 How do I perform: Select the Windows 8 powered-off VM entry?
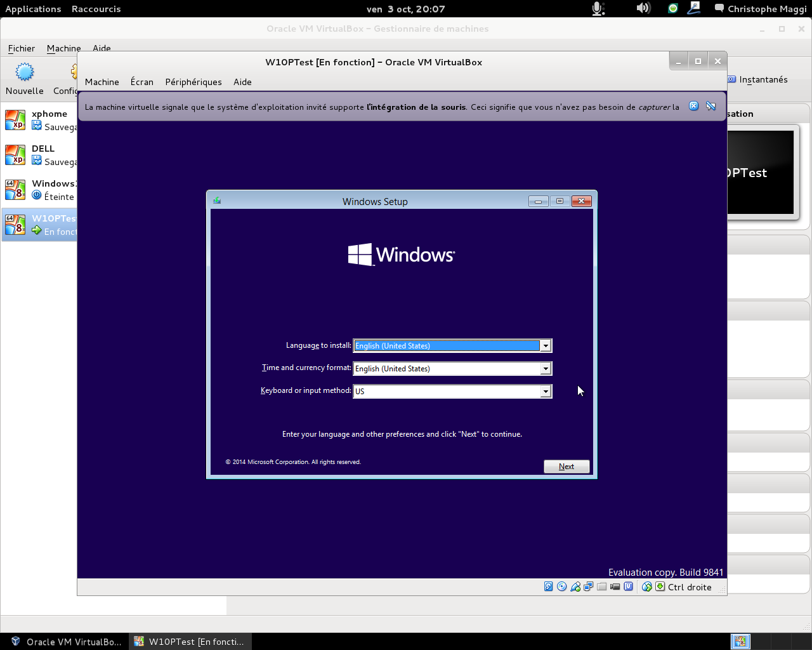(x=39, y=189)
